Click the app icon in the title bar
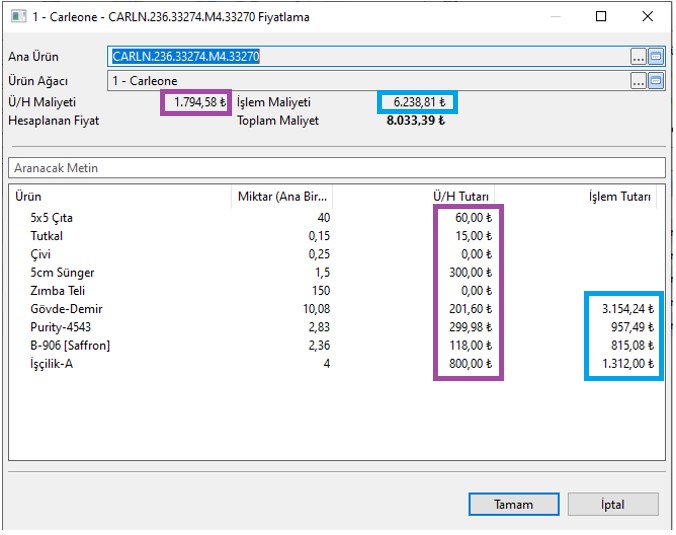The image size is (676, 535). click(x=17, y=17)
